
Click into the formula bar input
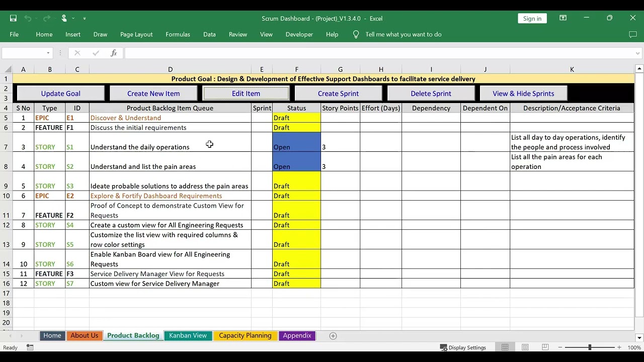(378, 53)
